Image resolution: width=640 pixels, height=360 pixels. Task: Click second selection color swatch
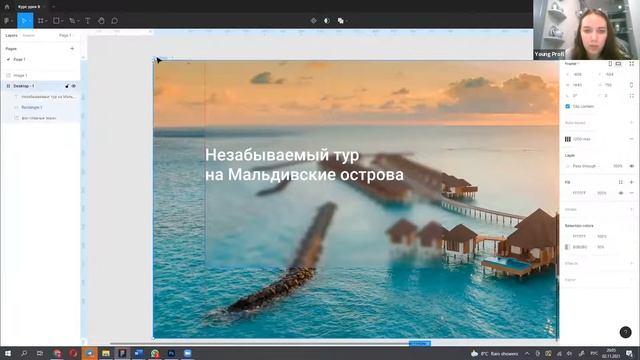567,247
